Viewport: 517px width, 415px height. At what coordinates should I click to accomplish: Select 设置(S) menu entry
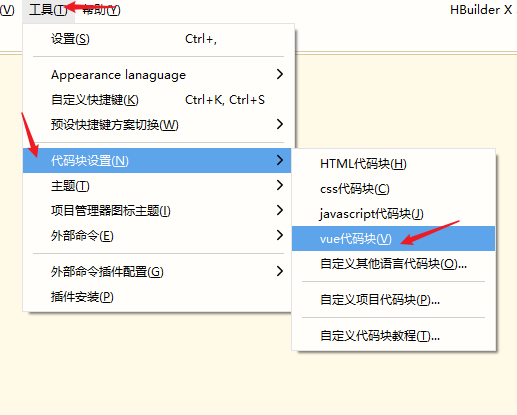157,39
